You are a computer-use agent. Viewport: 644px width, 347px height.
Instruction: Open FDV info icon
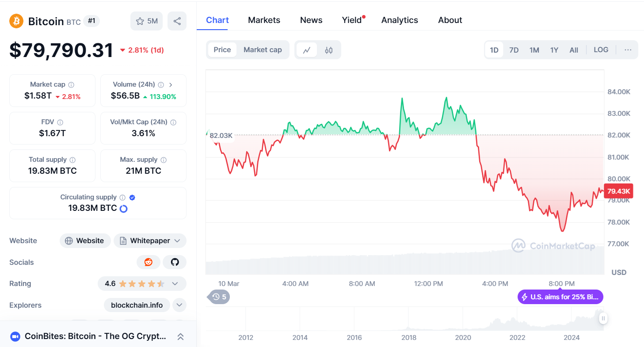(60, 122)
